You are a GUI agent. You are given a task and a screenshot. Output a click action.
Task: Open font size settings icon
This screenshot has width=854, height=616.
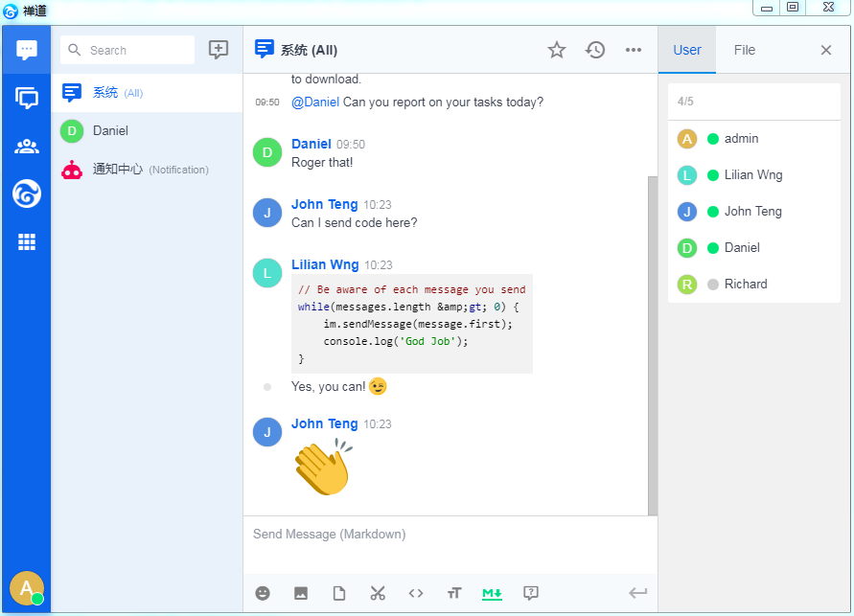[454, 593]
